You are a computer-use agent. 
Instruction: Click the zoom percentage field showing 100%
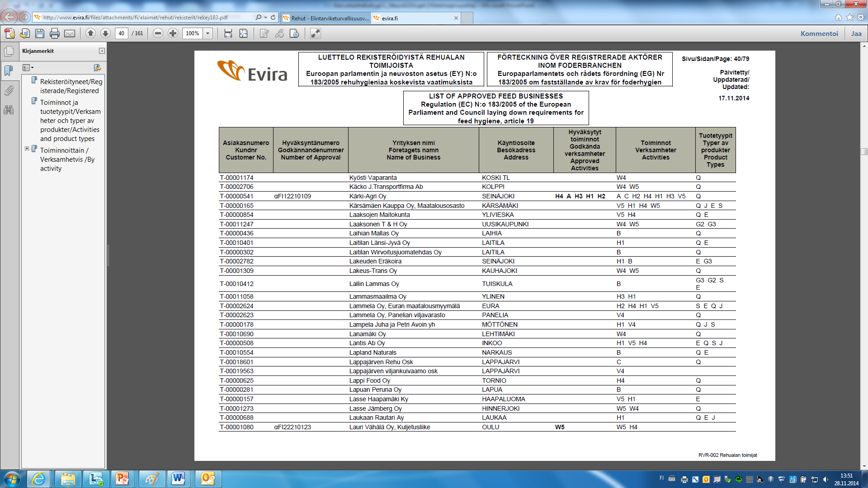193,33
